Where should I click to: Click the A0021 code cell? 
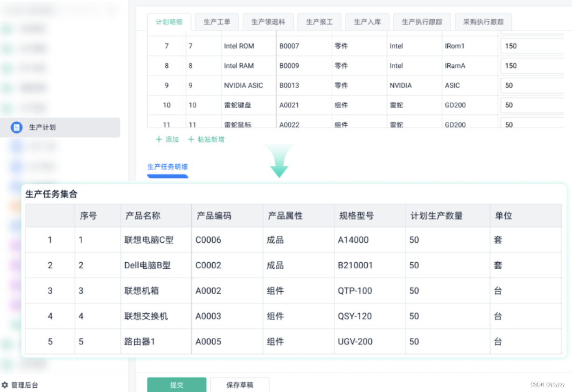point(304,105)
